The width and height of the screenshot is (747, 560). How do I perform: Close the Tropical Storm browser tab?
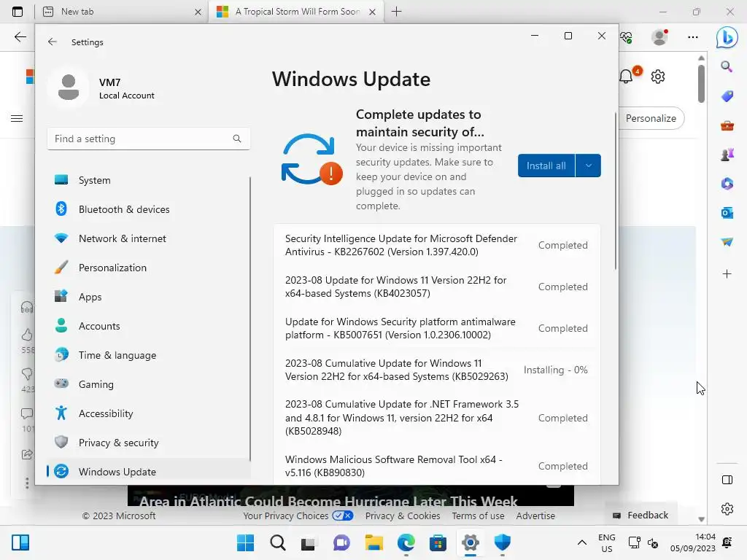(x=373, y=12)
